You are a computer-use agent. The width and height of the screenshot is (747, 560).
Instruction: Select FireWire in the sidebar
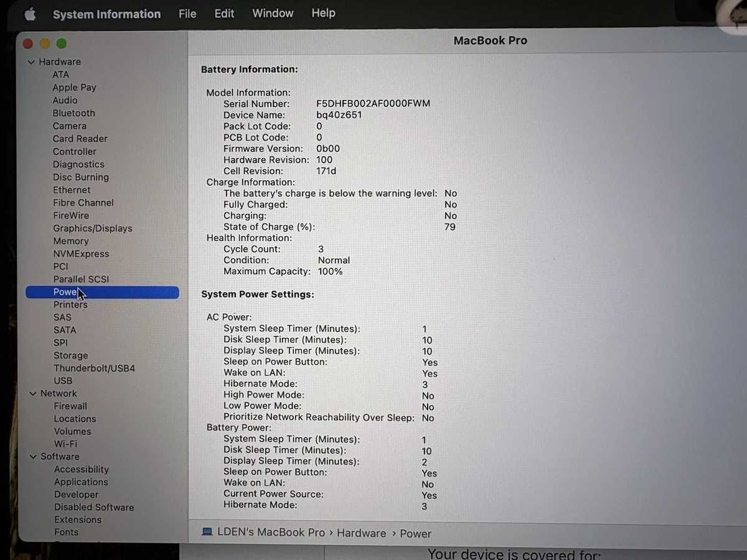[x=71, y=215]
